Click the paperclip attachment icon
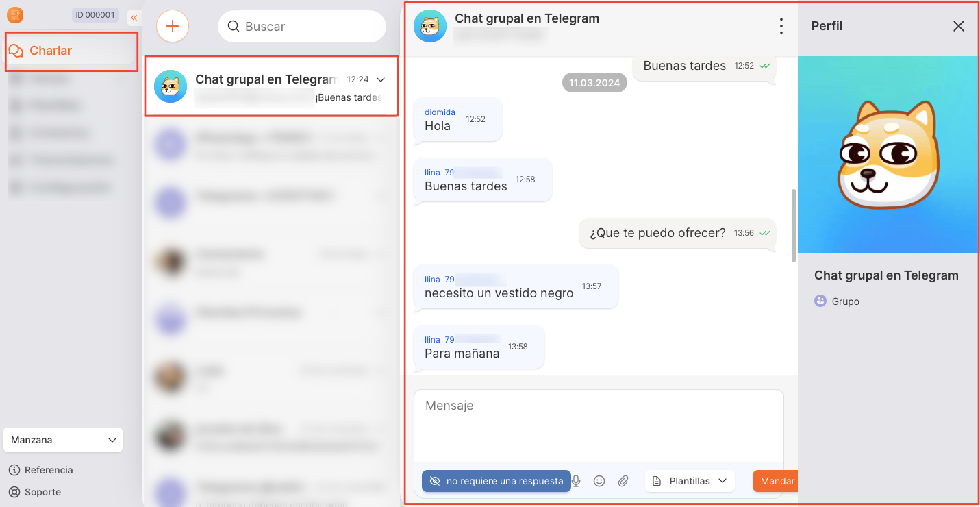The height and width of the screenshot is (507, 980). [x=623, y=481]
